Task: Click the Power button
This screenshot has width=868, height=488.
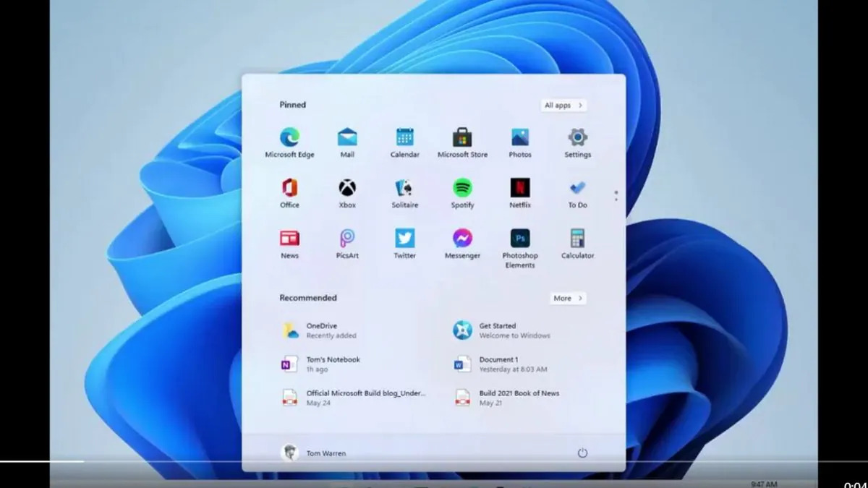Action: click(x=582, y=453)
